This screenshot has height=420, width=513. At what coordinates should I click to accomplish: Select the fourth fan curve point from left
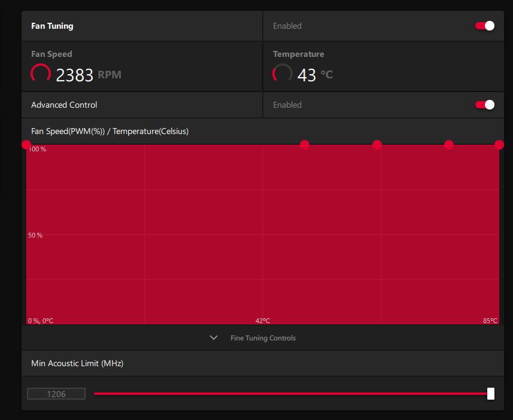(449, 145)
